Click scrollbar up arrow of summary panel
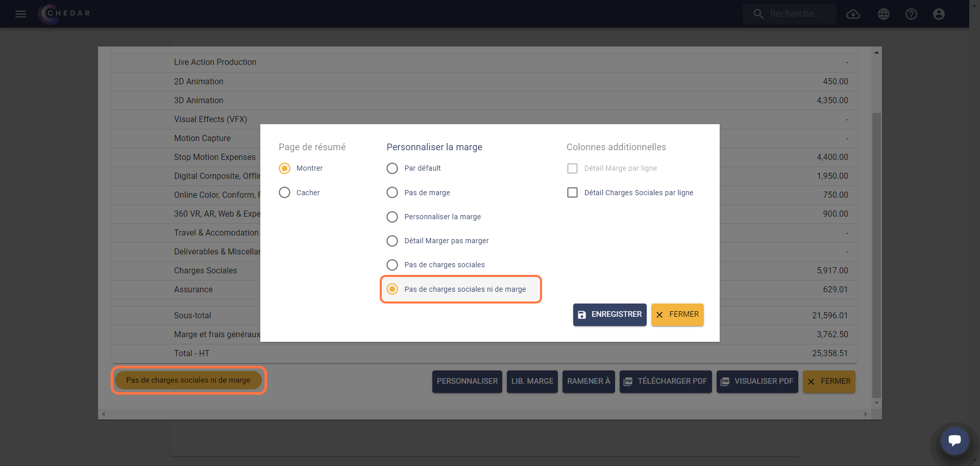 pyautogui.click(x=876, y=52)
